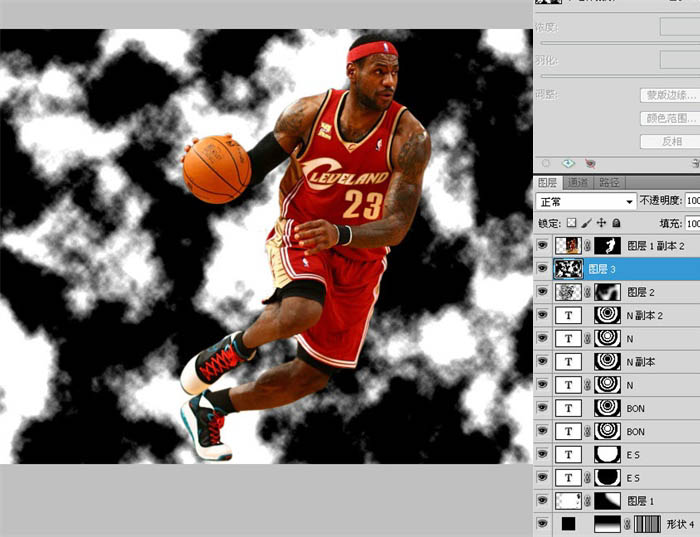Click the 不透明度 opacity value field
Screen dimensions: 700x537
point(692,200)
